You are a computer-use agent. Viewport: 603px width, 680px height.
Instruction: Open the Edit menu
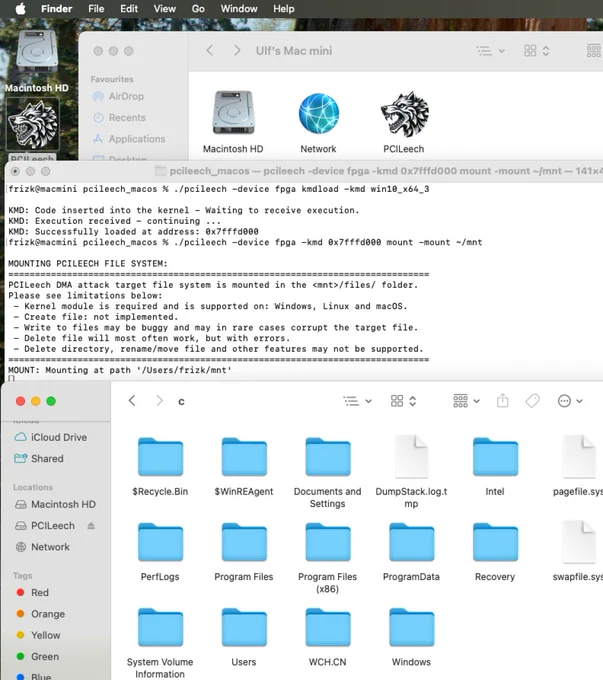(129, 9)
